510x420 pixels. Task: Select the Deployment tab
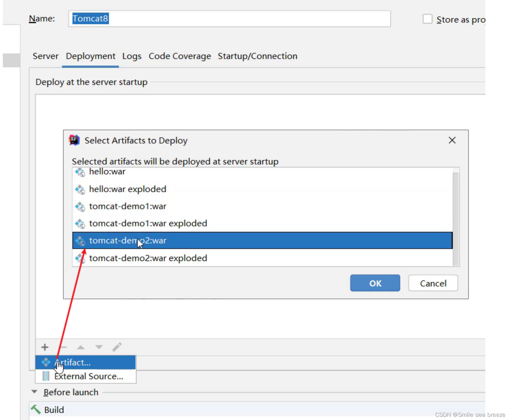pyautogui.click(x=90, y=56)
